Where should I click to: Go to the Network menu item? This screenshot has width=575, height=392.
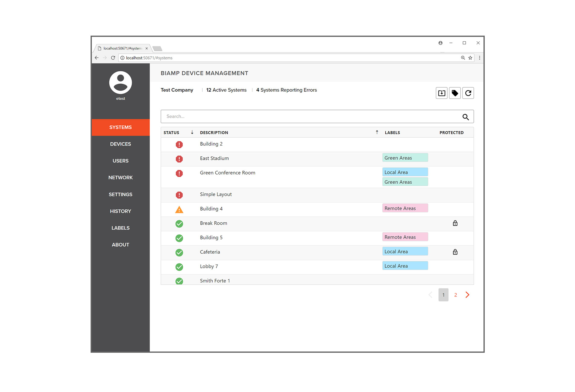point(120,178)
